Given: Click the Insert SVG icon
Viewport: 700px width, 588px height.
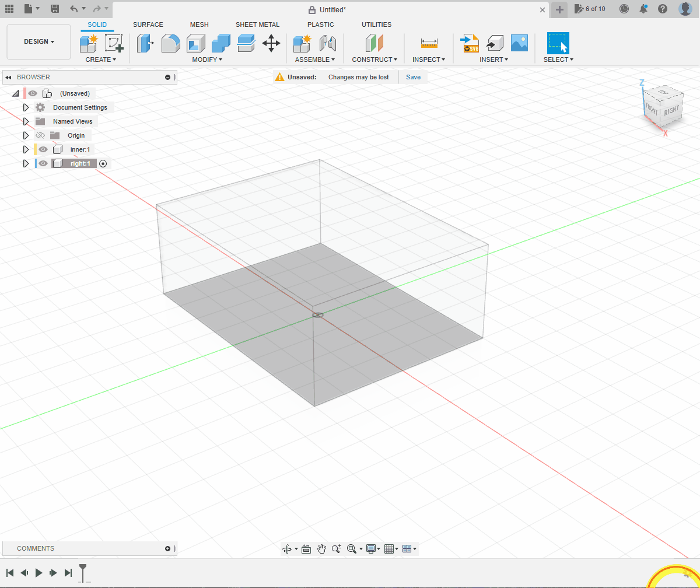Looking at the screenshot, I should click(x=470, y=44).
